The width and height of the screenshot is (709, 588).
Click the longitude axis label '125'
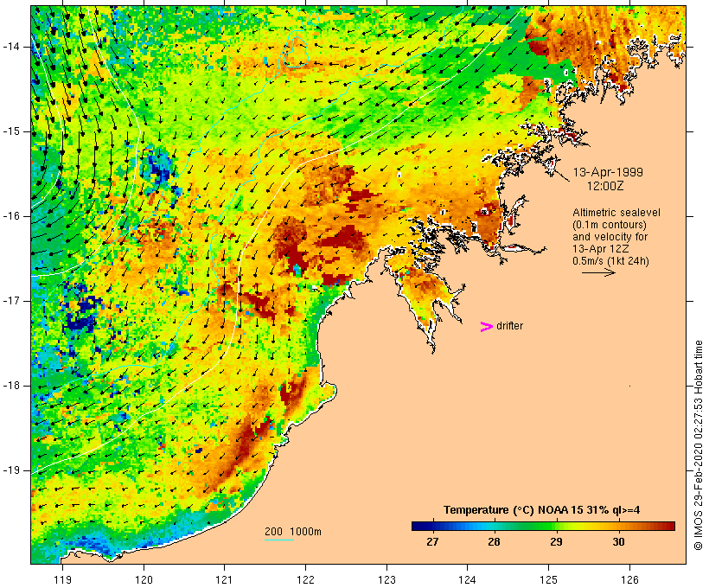(549, 579)
